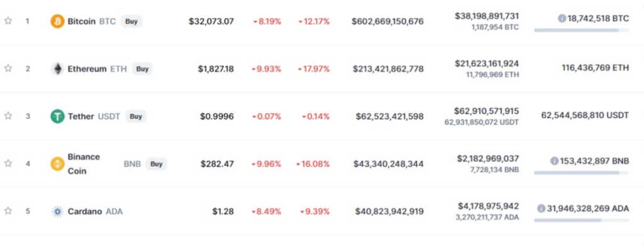
Task: Open the Cardano ADA name link
Action: click(x=96, y=212)
